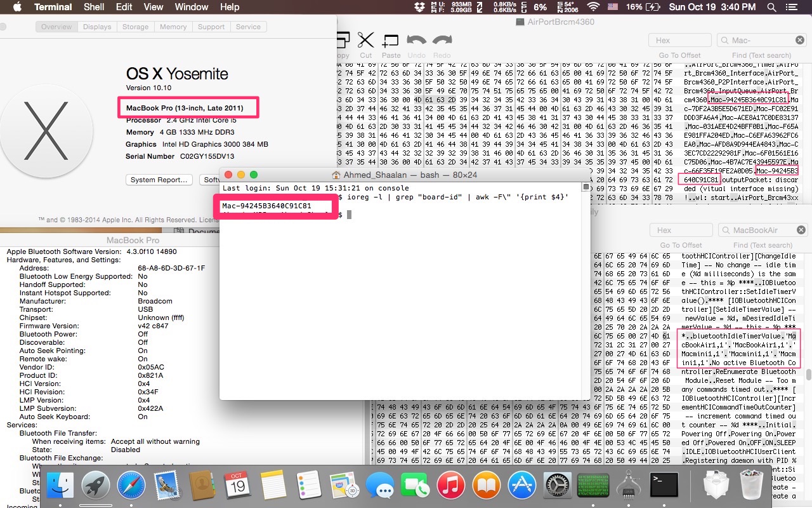Switch to the Memory tab
812x508 pixels.
(x=173, y=27)
